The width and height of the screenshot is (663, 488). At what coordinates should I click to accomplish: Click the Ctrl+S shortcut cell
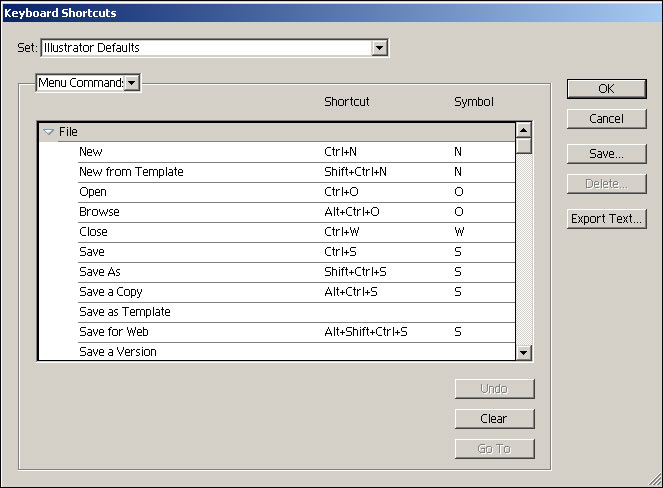[x=340, y=252]
